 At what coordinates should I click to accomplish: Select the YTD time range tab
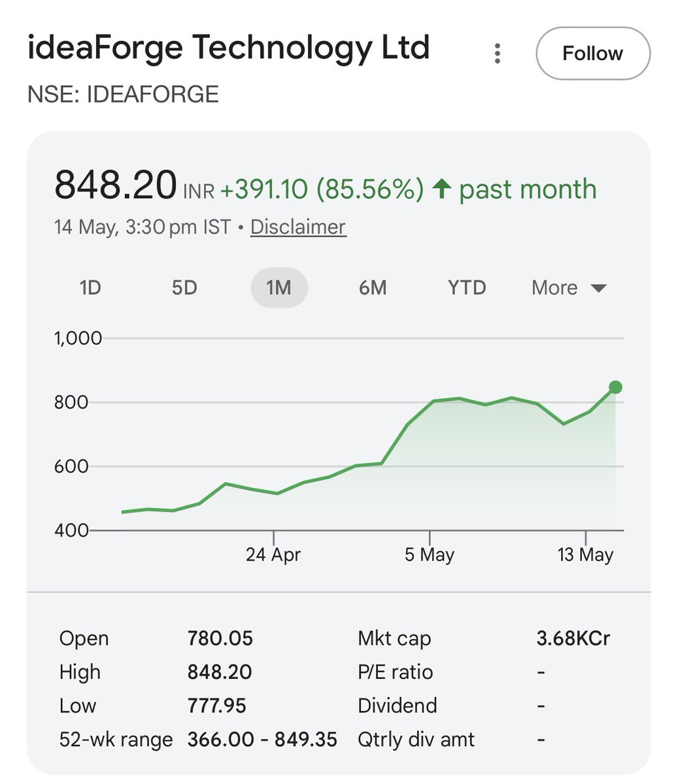pos(467,287)
